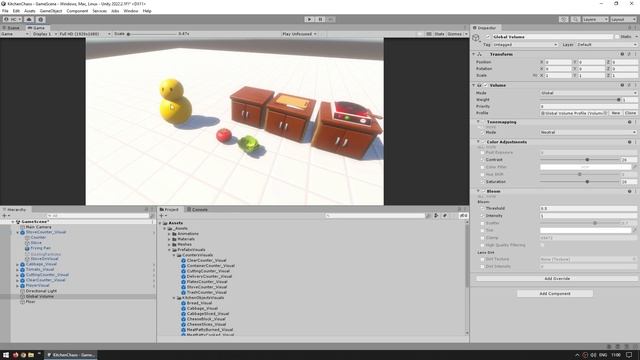
Task: Click the global search magnifier in the toolbar
Action: point(575,19)
